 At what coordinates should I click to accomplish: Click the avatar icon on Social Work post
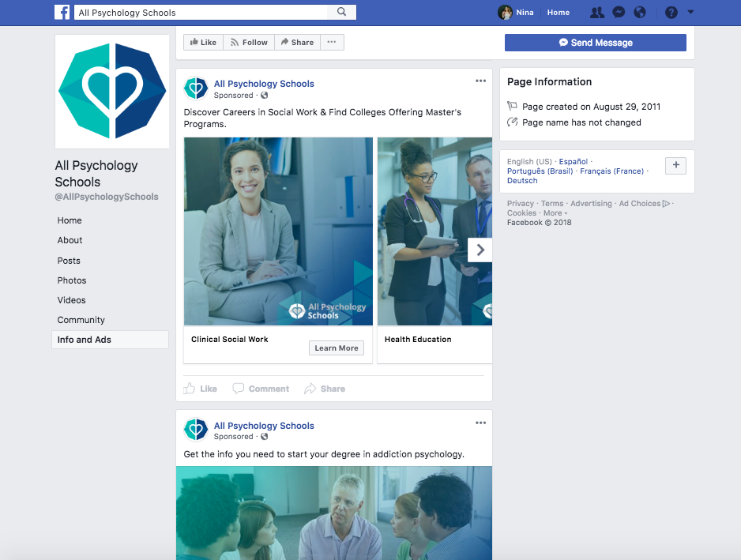click(x=196, y=88)
